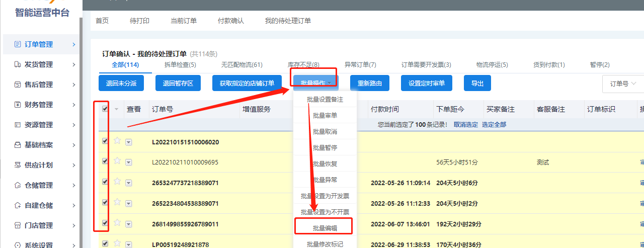Select 批量编辑 menu item
This screenshot has height=248, width=644.
click(x=325, y=228)
